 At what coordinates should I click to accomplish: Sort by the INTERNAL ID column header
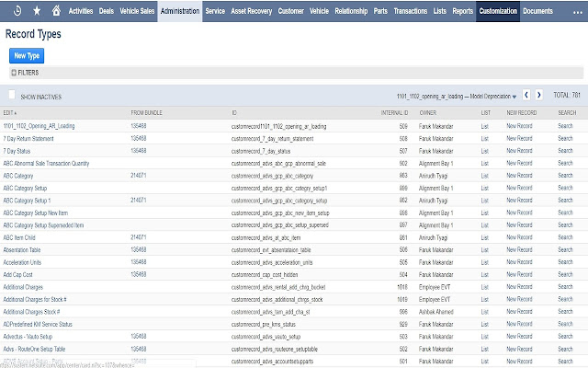tap(394, 112)
